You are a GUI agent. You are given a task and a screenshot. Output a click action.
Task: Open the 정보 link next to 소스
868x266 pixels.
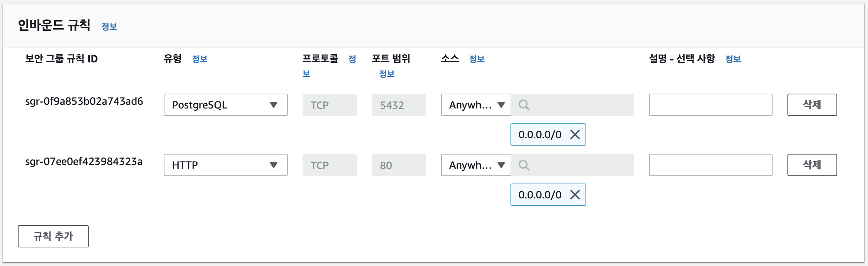pos(477,59)
